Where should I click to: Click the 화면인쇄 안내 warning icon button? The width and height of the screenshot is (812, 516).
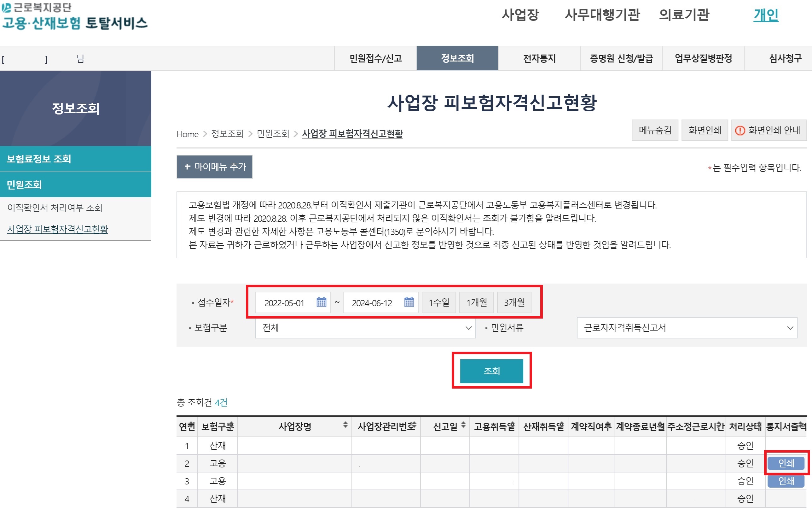pos(769,130)
